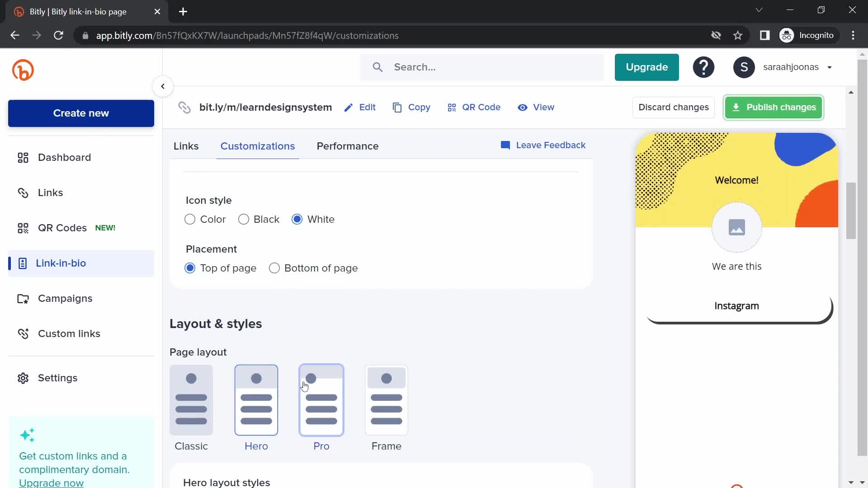
Task: Click the Settings gear icon
Action: click(23, 378)
